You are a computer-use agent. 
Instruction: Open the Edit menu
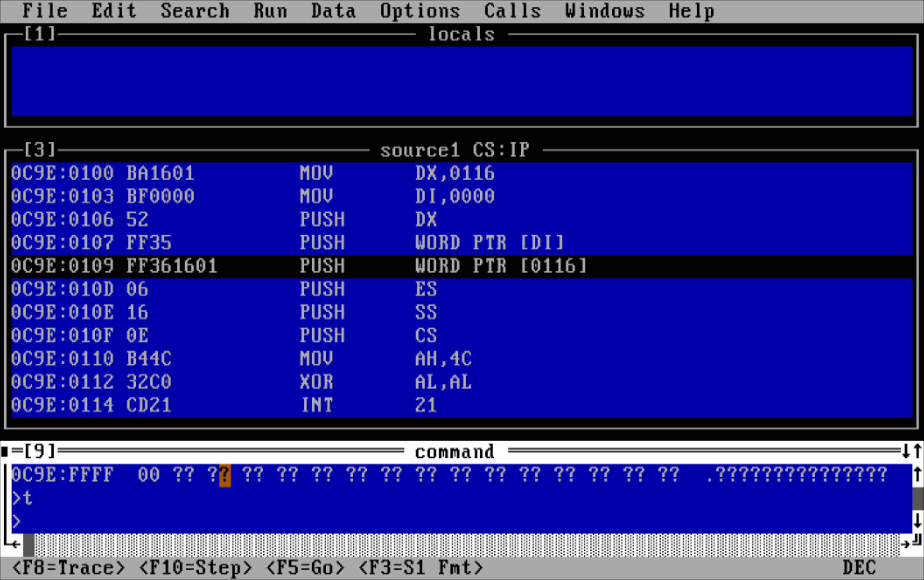pyautogui.click(x=114, y=11)
